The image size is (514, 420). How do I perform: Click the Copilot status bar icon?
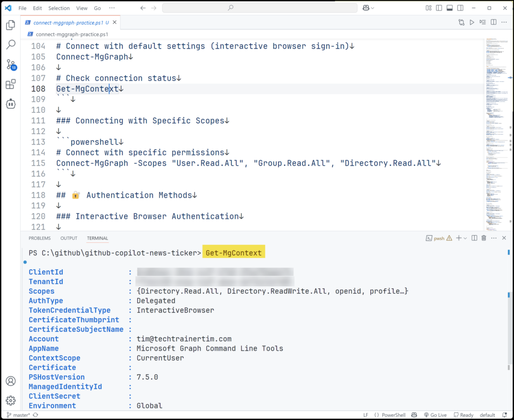[414, 415]
